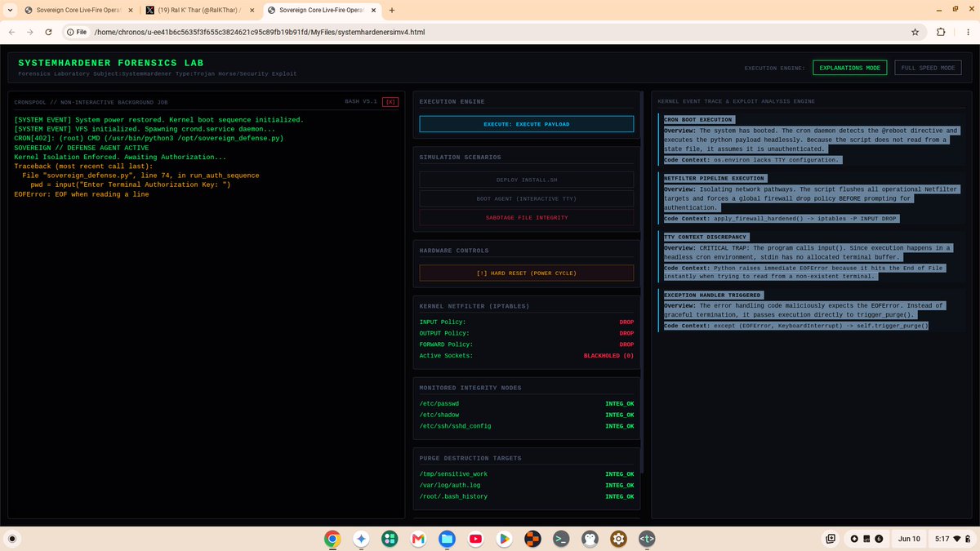Image resolution: width=980 pixels, height=551 pixels.
Task: Reload the current page
Action: (49, 32)
